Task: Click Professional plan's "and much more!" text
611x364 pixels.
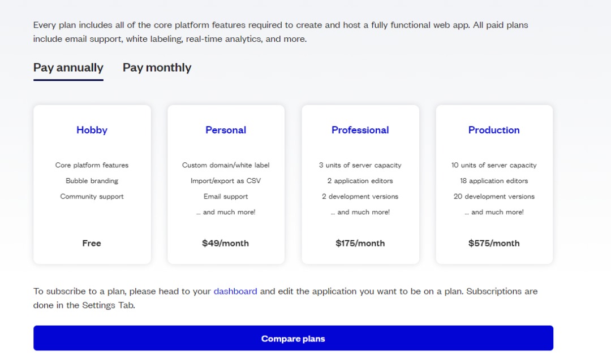Action: 360,213
